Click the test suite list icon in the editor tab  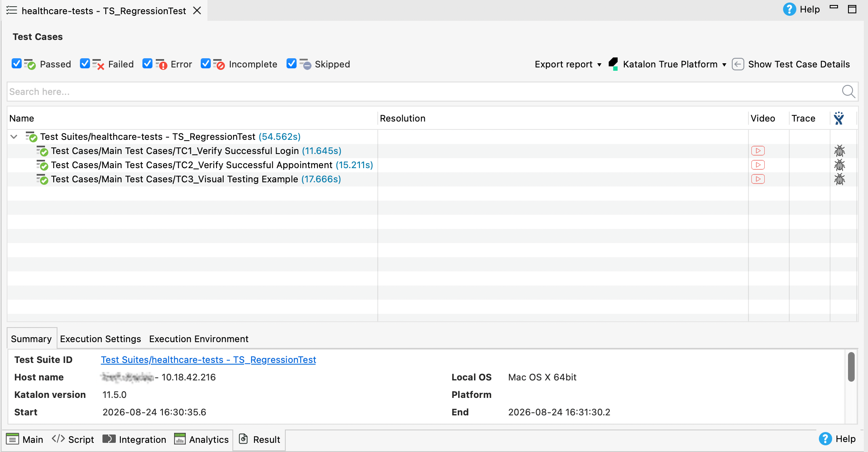coord(12,10)
